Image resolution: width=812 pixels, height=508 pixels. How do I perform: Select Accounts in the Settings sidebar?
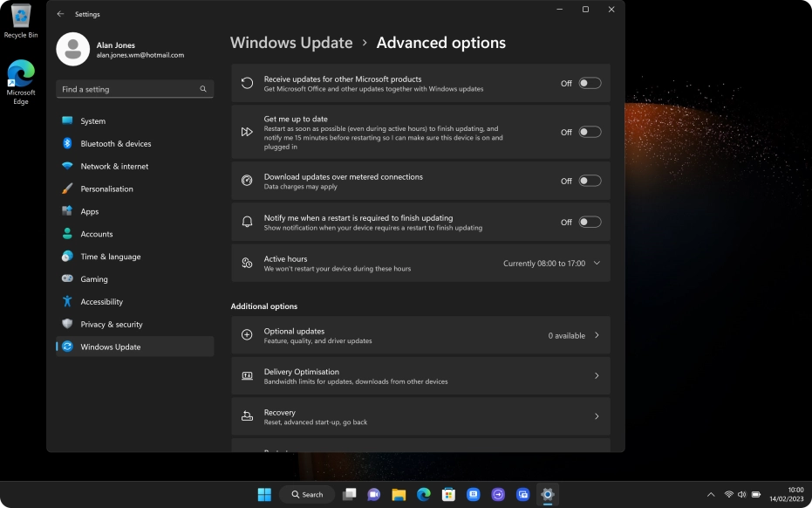click(x=96, y=234)
